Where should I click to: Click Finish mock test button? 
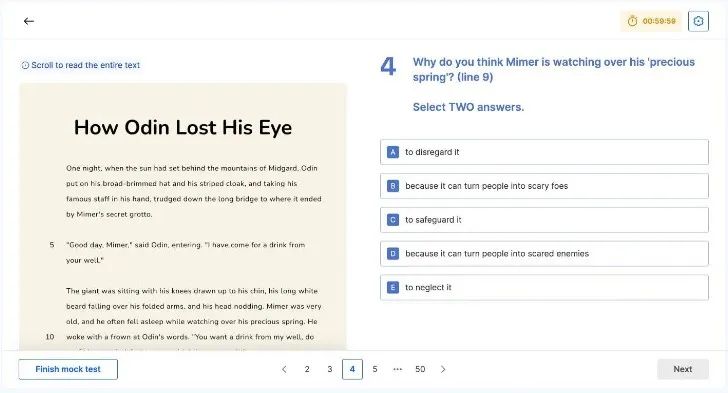coord(68,369)
